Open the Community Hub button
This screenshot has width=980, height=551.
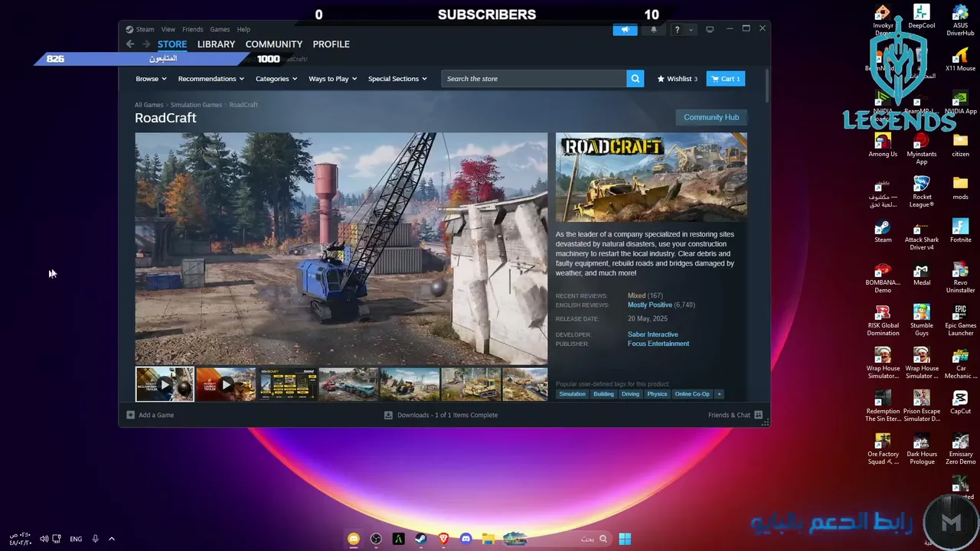711,117
